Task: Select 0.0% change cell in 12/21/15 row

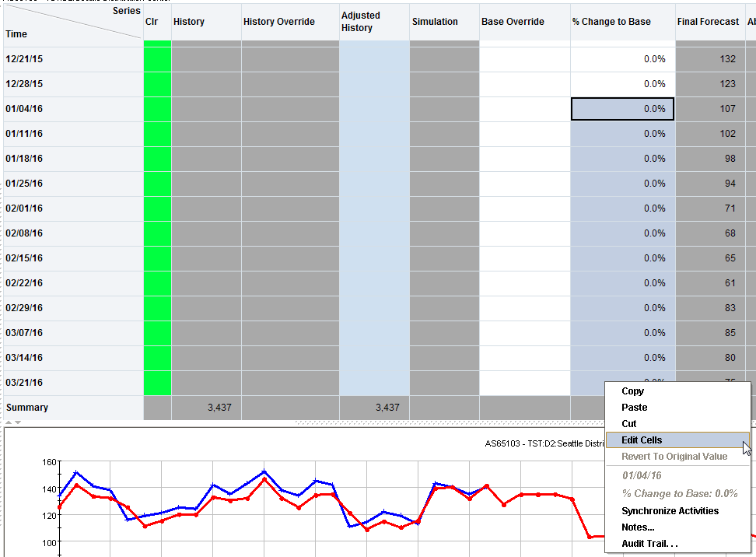Action: 622,59
